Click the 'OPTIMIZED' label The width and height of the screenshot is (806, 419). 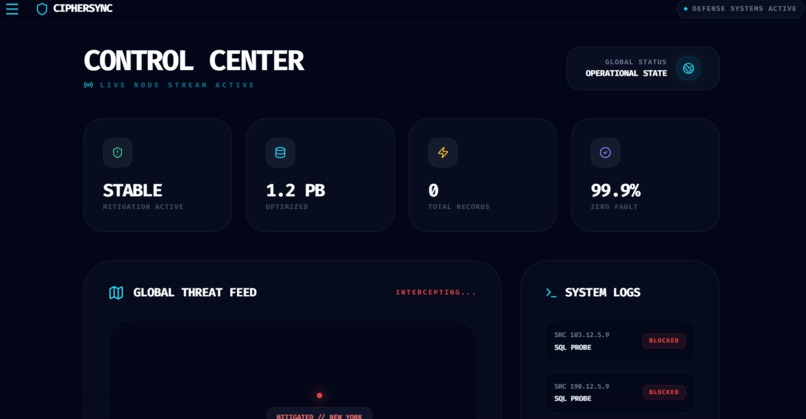coord(287,207)
